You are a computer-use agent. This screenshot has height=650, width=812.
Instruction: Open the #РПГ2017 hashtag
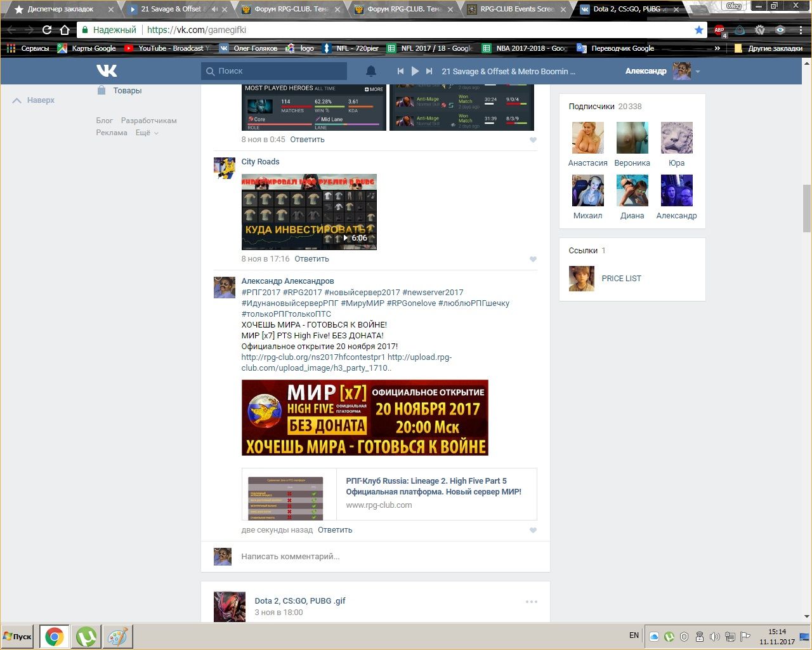[261, 293]
